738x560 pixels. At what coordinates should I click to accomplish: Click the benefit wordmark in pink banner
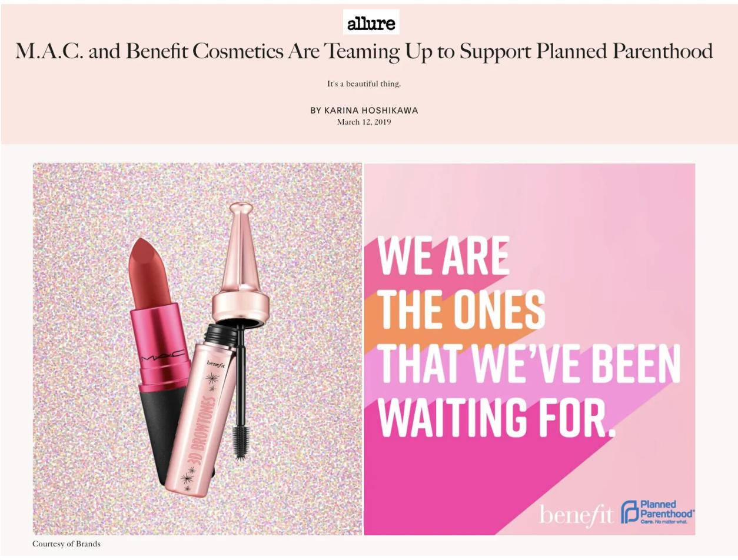tap(576, 515)
